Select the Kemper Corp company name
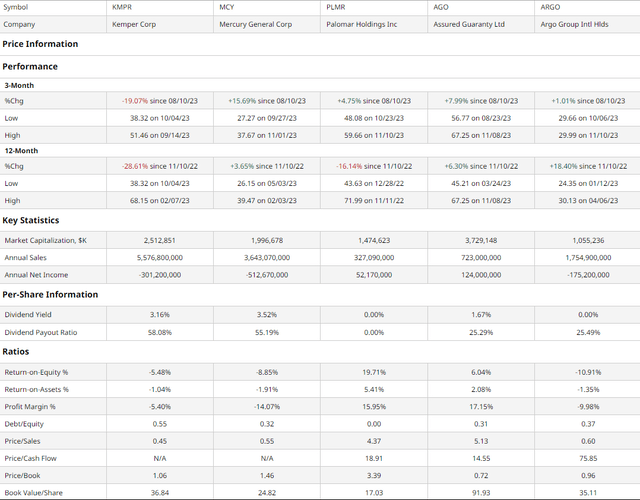This screenshot has width=640, height=500. coord(134,24)
